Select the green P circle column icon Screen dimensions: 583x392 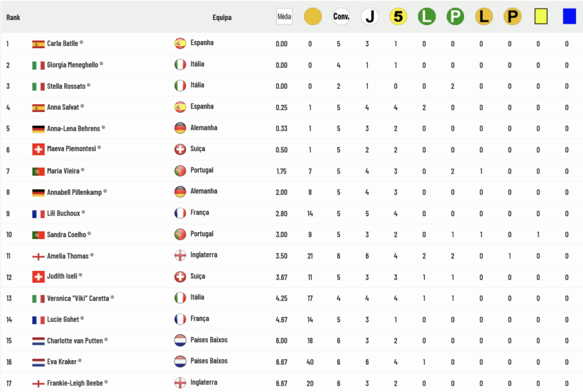(455, 16)
